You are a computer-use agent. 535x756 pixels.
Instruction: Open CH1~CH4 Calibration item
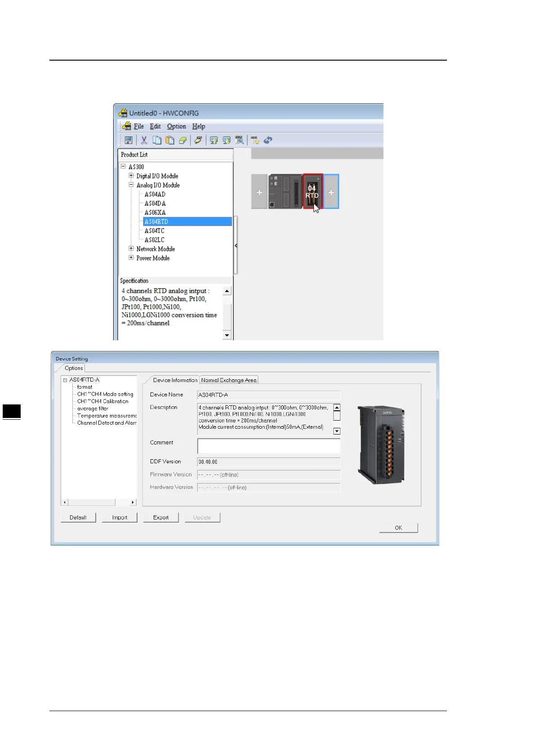click(103, 401)
